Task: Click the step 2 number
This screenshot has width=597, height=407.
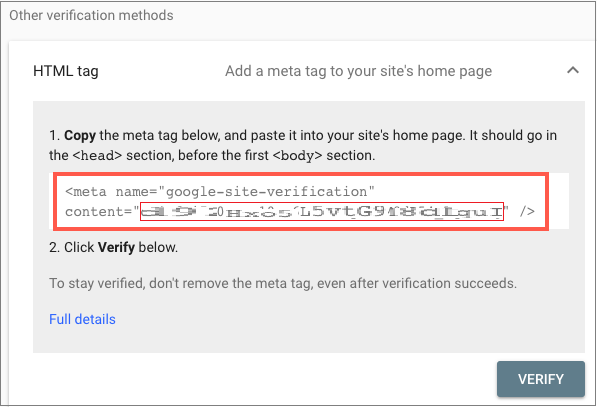Action: tap(54, 247)
